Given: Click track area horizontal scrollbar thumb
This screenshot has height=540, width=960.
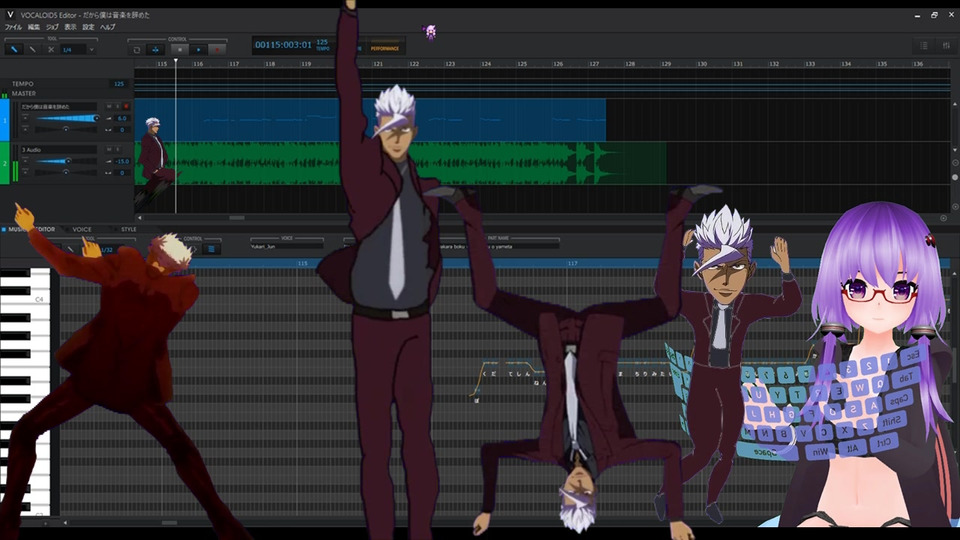Looking at the screenshot, I should point(237,217).
